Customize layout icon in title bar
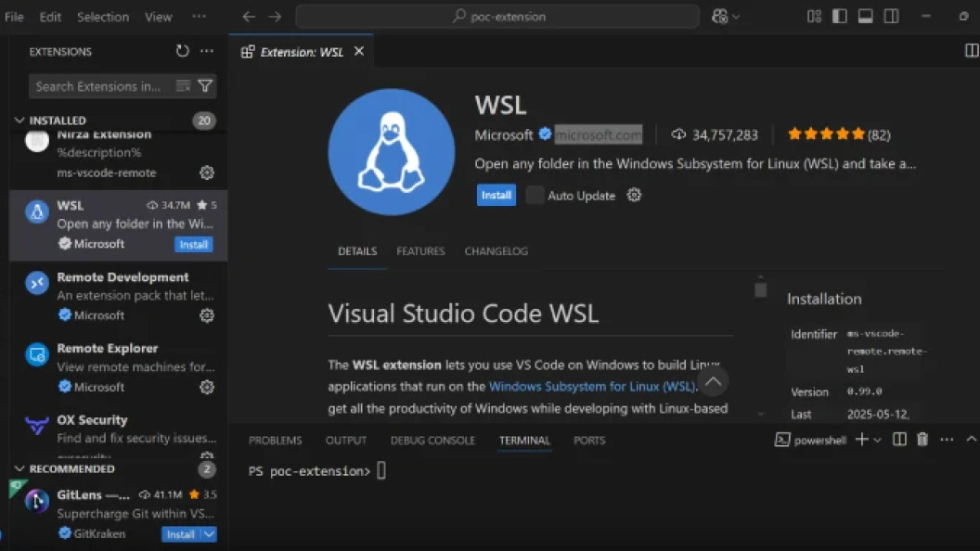Viewport: 980px width, 551px height. point(814,17)
